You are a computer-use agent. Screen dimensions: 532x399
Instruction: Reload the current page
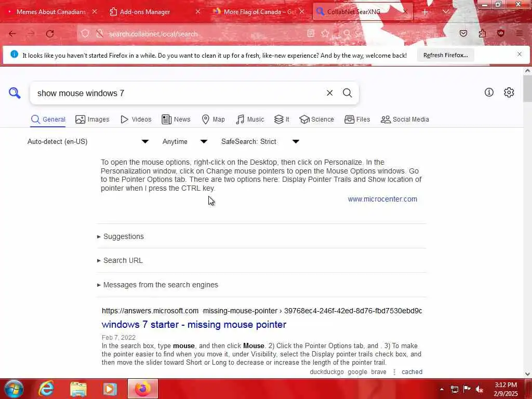(x=50, y=34)
